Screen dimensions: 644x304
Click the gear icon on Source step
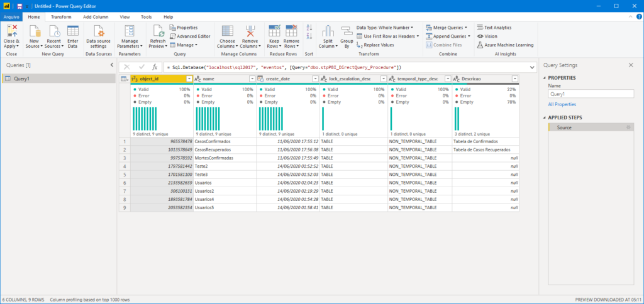(x=628, y=128)
